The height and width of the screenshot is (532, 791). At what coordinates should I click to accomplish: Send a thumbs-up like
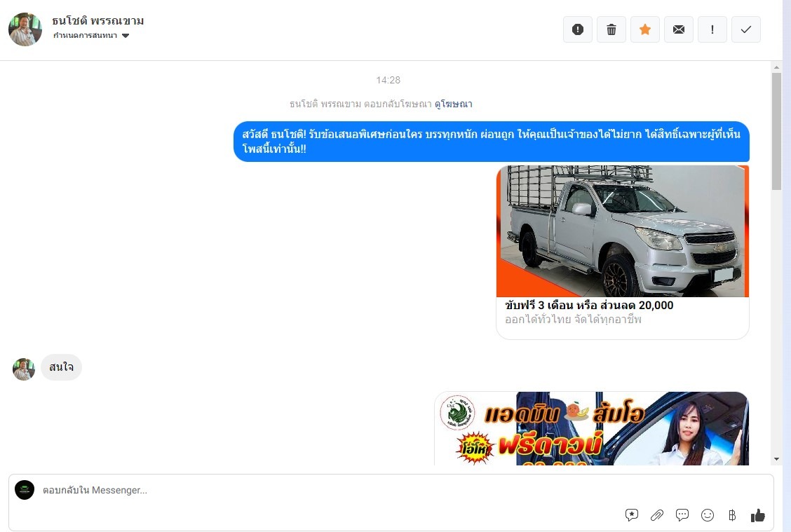pyautogui.click(x=758, y=515)
